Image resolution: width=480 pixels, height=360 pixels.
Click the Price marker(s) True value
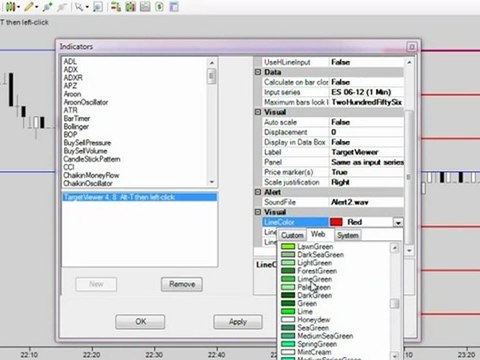[x=367, y=172]
